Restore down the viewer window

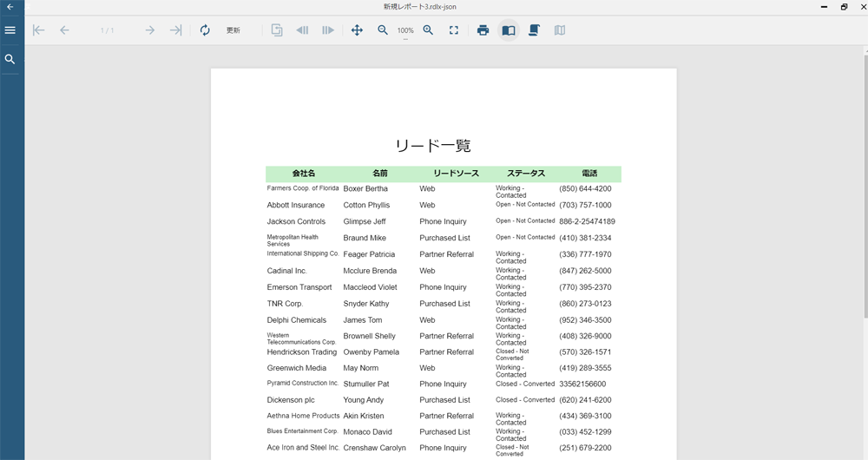click(x=845, y=7)
